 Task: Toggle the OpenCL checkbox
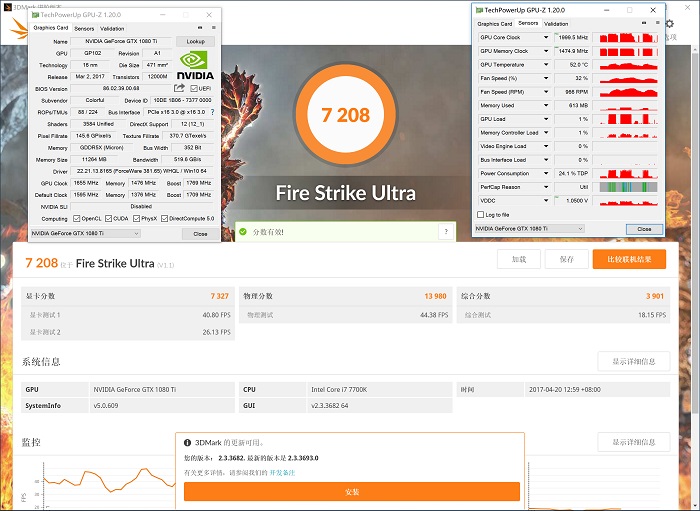[77, 218]
